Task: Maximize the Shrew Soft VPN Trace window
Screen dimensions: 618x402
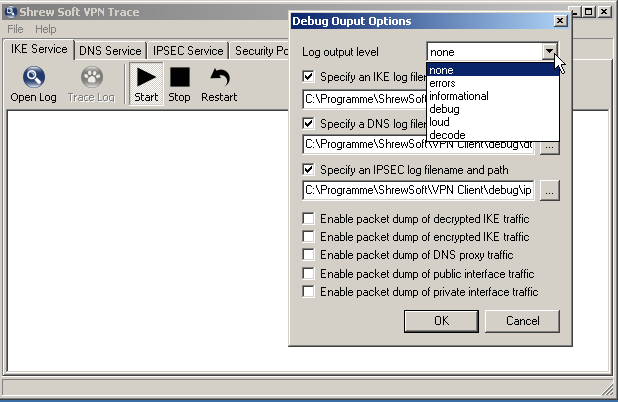Action: 589,12
